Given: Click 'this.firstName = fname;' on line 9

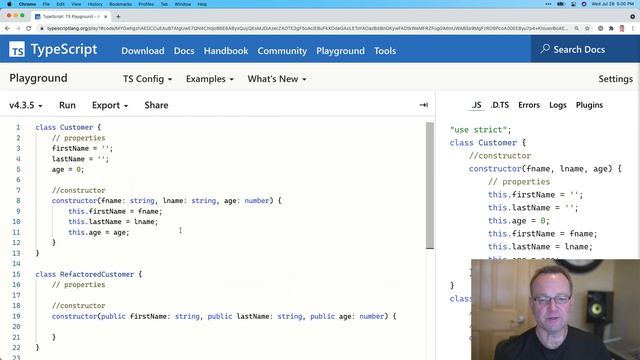Looking at the screenshot, I should click(115, 211).
